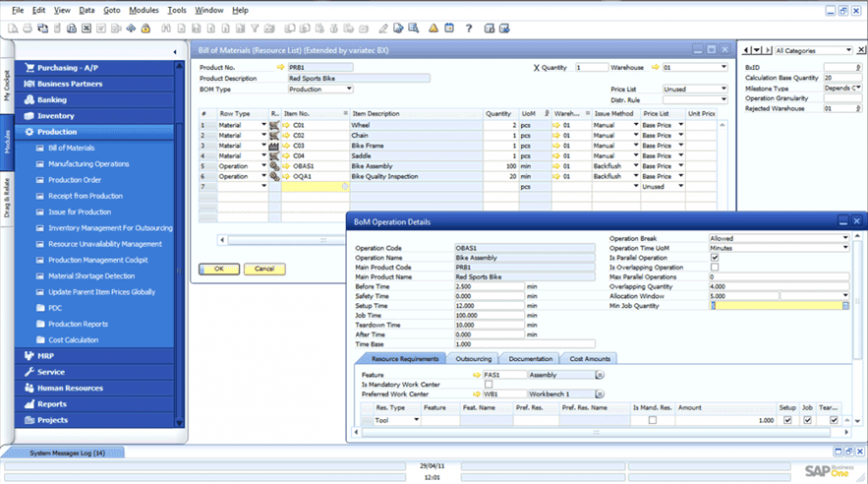The height and width of the screenshot is (484, 868).
Task: Click Cancel in the Bill of Materials window
Action: point(264,270)
